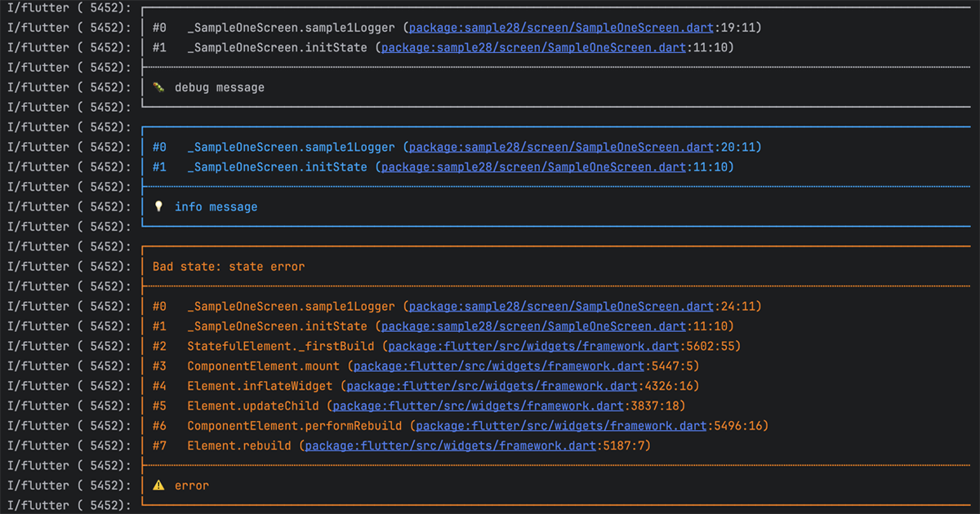Click the warning triangle icon beside error

158,485
